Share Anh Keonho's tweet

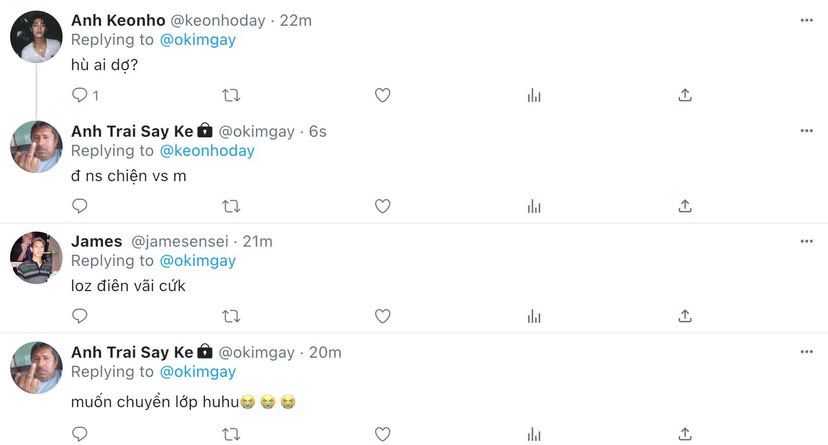click(x=685, y=95)
